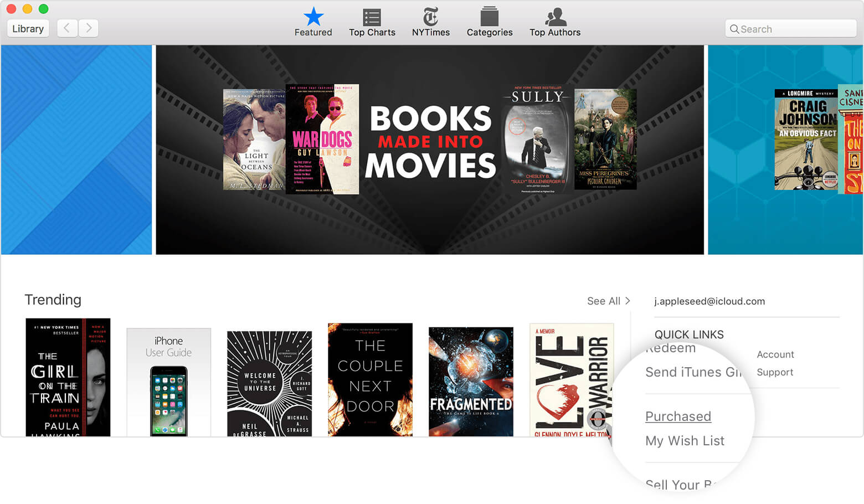Click in the Search field
The width and height of the screenshot is (864, 504).
click(x=790, y=29)
